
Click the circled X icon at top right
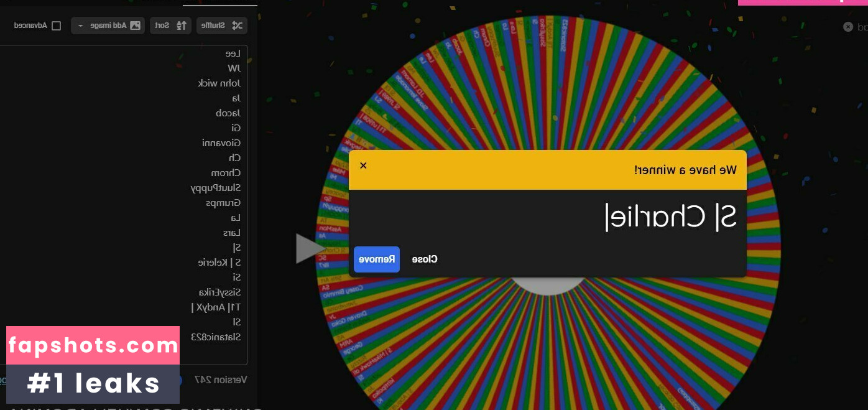(x=848, y=27)
